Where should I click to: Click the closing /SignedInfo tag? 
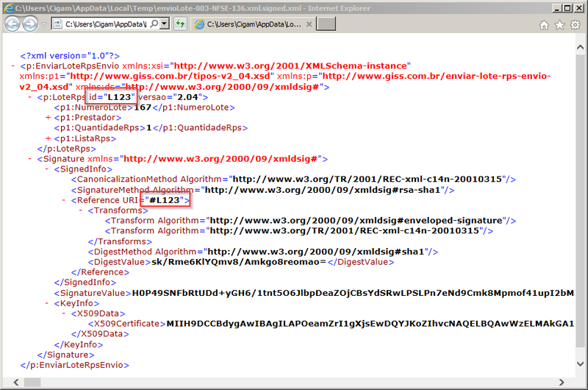click(85, 283)
